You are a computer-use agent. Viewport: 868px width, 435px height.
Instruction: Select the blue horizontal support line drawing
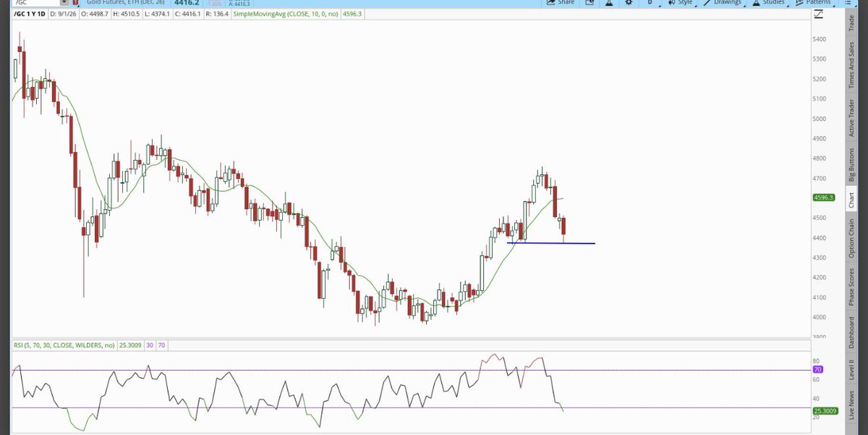point(551,243)
